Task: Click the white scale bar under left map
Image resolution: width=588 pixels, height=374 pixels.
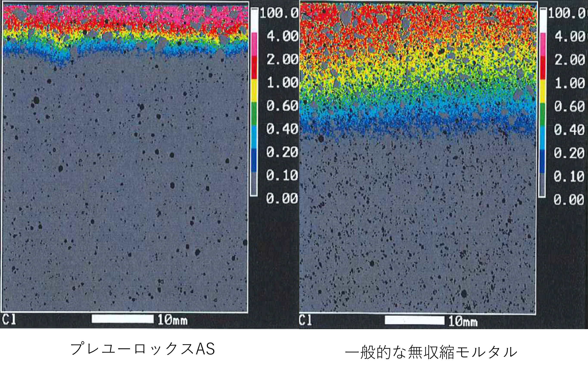Action: pyautogui.click(x=123, y=319)
